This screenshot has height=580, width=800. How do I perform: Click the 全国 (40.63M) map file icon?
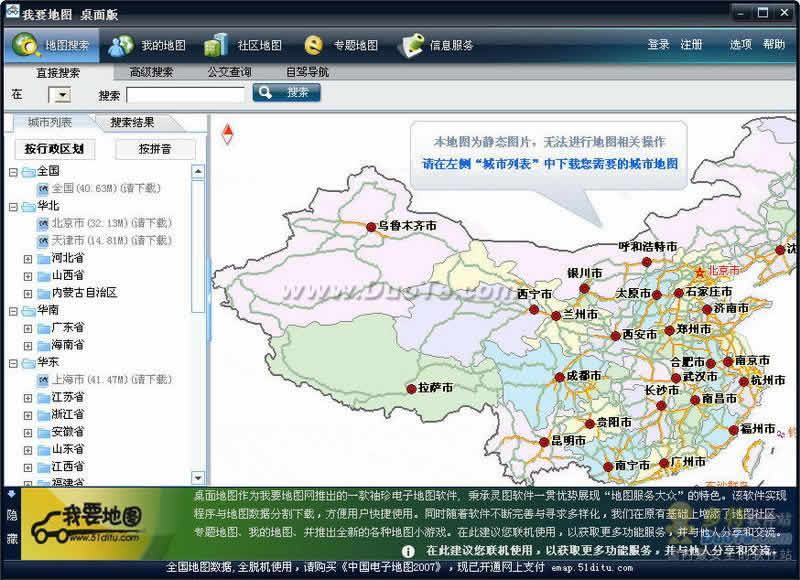coord(43,189)
